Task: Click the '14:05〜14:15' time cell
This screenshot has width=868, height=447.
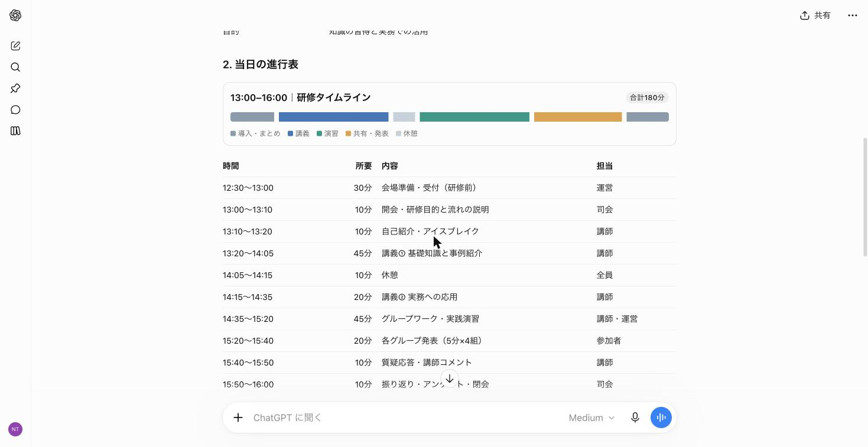Action: coord(248,275)
